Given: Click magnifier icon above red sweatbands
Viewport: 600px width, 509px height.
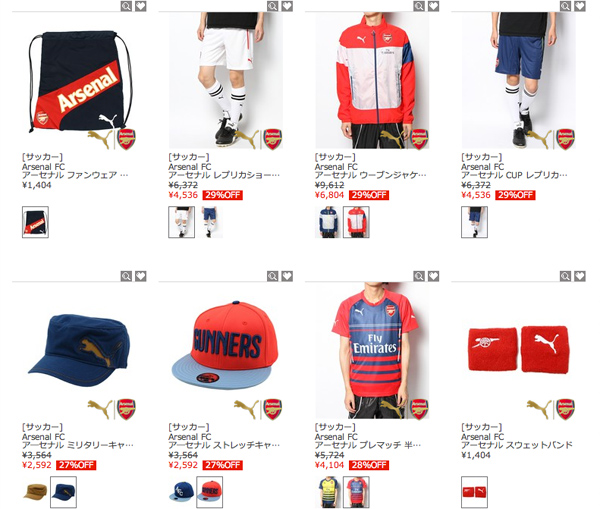Looking at the screenshot, I should (x=566, y=276).
